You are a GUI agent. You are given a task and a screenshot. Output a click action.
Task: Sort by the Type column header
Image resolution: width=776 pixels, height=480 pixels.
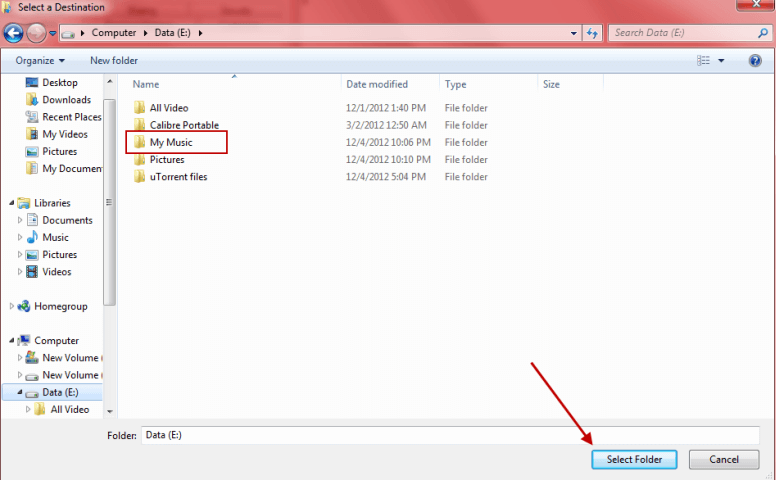[455, 84]
